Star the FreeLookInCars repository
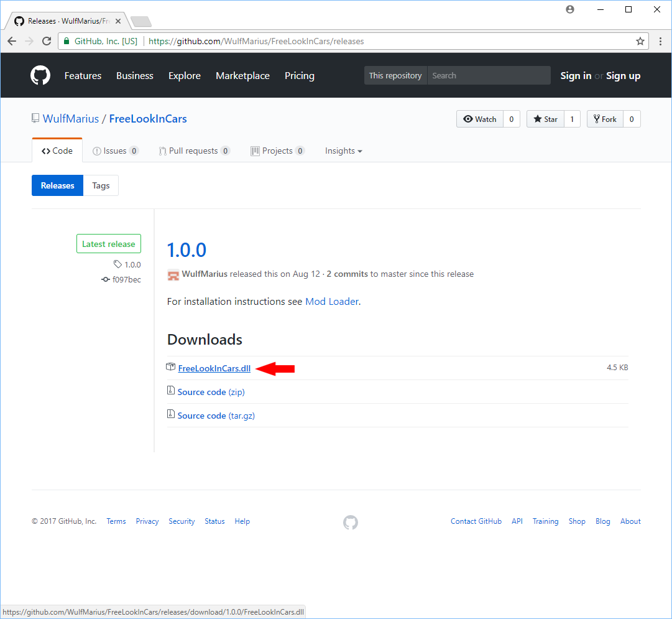672x619 pixels. pos(545,119)
